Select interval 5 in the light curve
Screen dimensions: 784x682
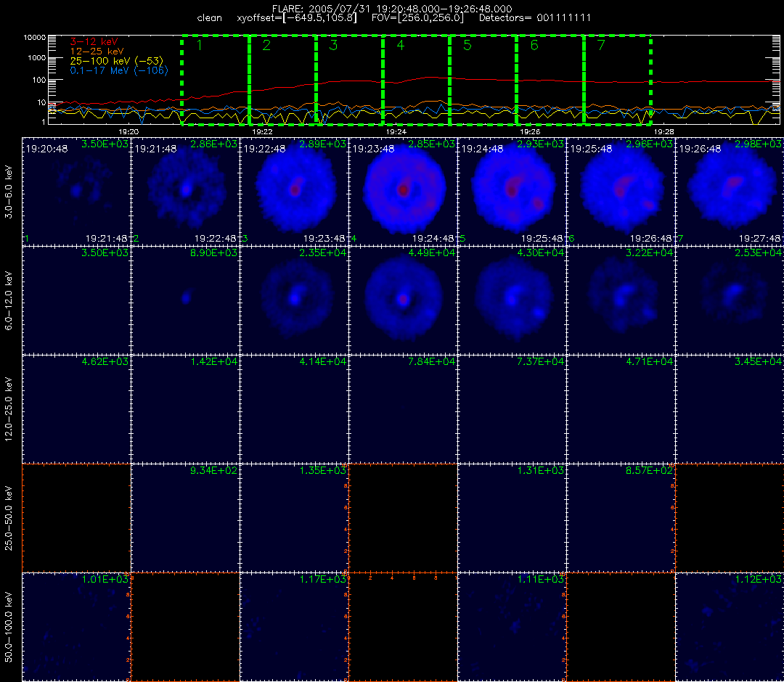click(x=483, y=80)
